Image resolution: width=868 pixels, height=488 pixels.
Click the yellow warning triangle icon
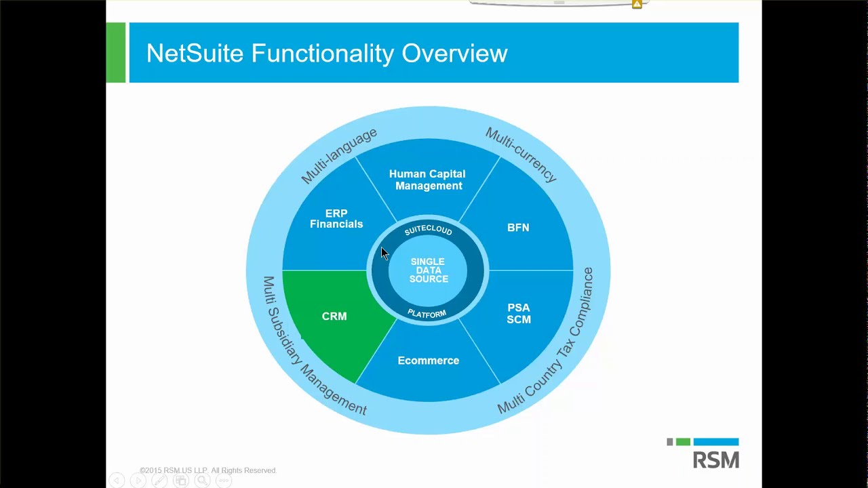(x=637, y=4)
